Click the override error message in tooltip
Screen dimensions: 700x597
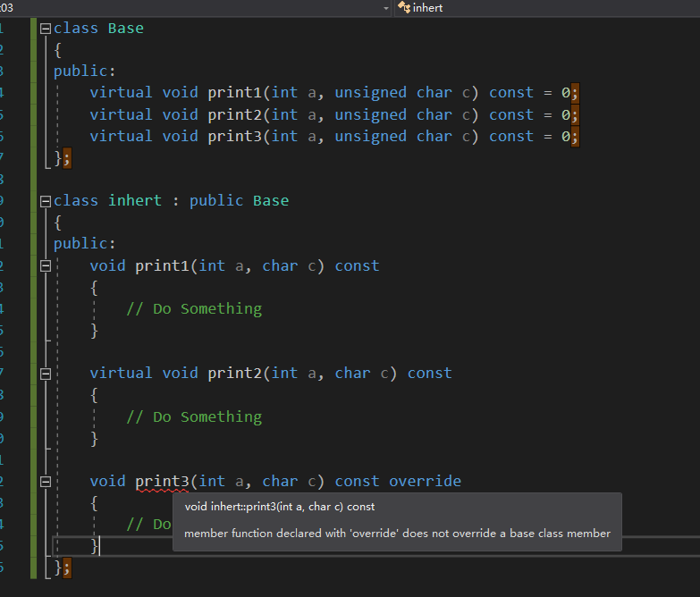397,534
